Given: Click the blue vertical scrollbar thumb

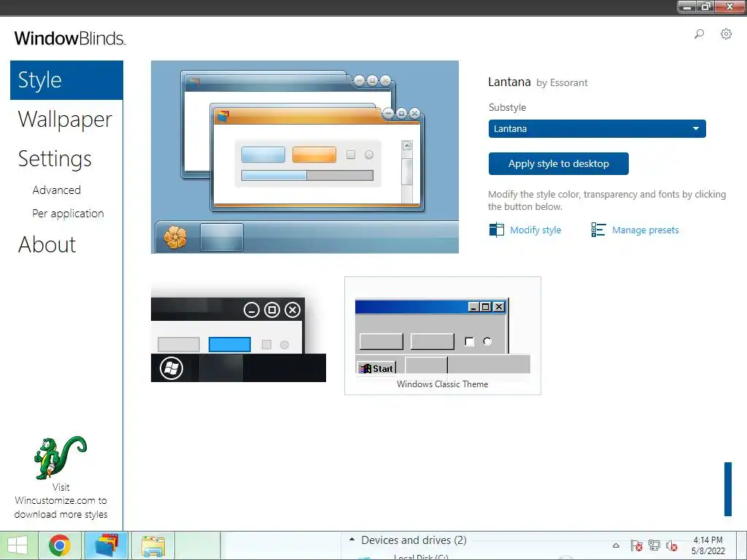Looking at the screenshot, I should (x=727, y=489).
